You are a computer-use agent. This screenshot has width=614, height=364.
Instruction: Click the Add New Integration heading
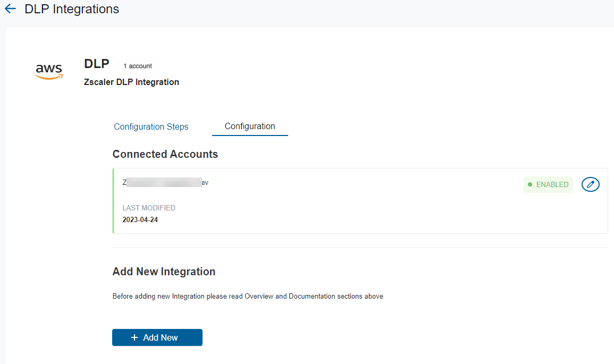coord(164,272)
